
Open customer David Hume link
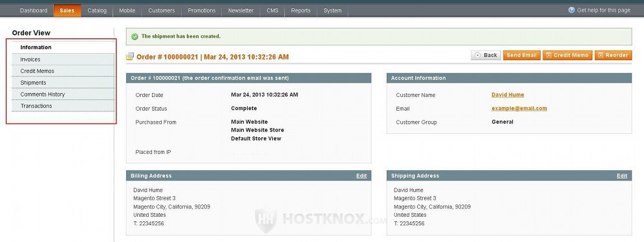point(508,95)
